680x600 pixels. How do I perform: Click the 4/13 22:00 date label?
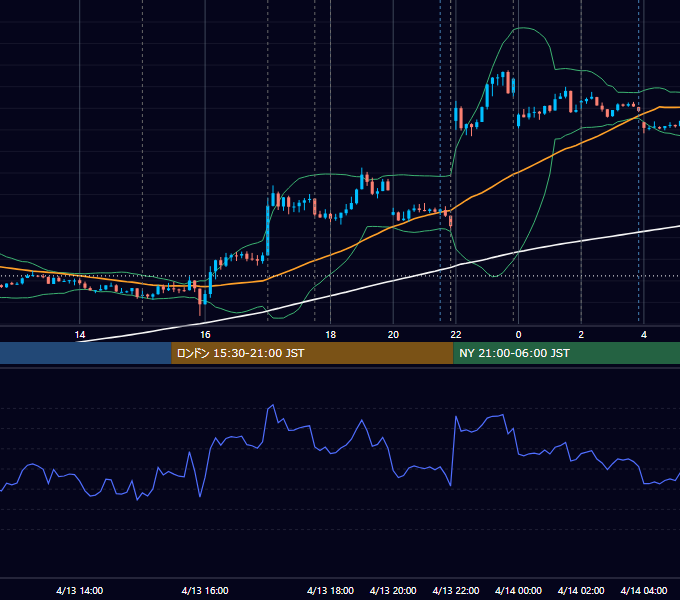click(456, 590)
